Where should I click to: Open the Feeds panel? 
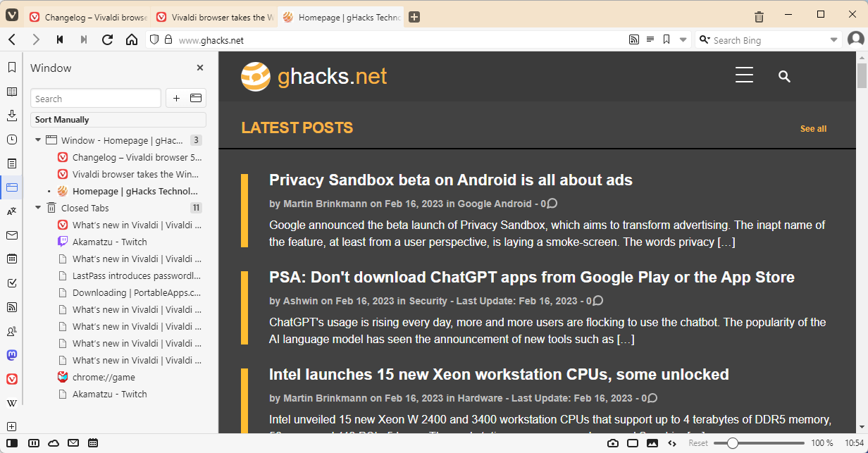[x=12, y=307]
